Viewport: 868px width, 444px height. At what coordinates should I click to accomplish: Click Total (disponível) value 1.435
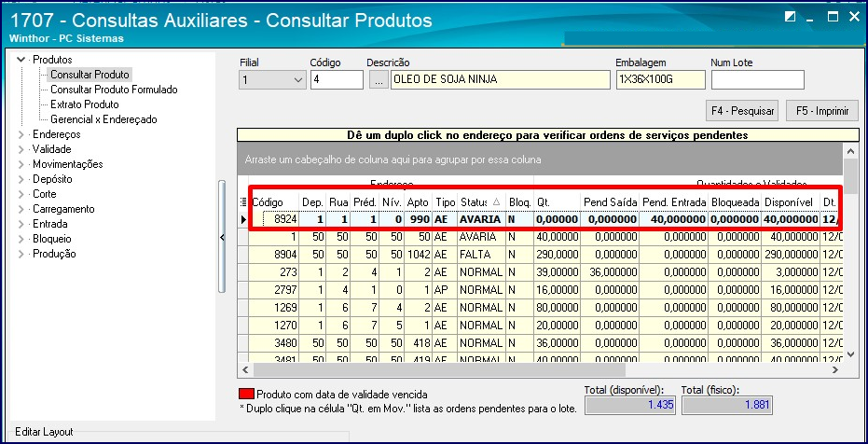(x=630, y=405)
